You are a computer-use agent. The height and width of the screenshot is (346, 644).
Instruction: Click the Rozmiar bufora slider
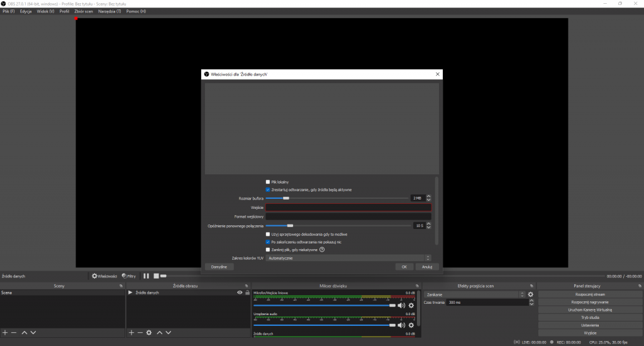336,198
